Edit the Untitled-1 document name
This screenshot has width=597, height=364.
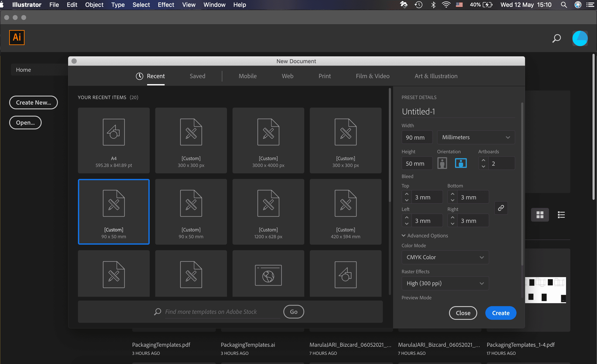click(x=458, y=111)
